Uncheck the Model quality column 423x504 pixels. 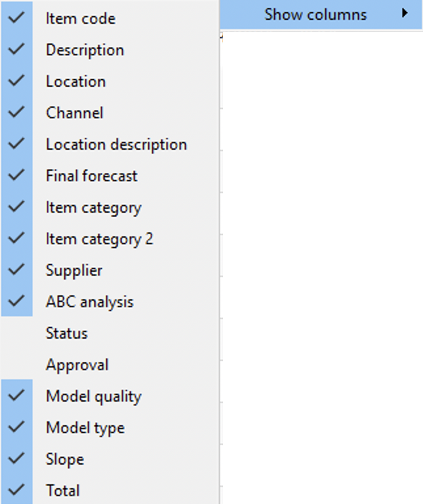[x=93, y=396]
